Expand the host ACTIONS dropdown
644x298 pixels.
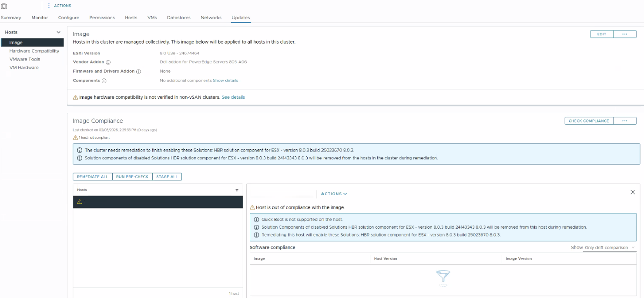coord(334,194)
